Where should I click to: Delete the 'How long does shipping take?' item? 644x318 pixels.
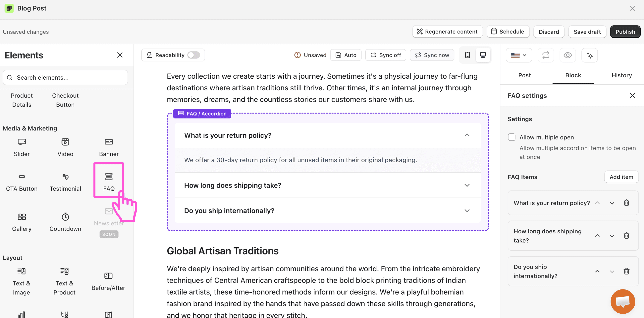coord(626,236)
